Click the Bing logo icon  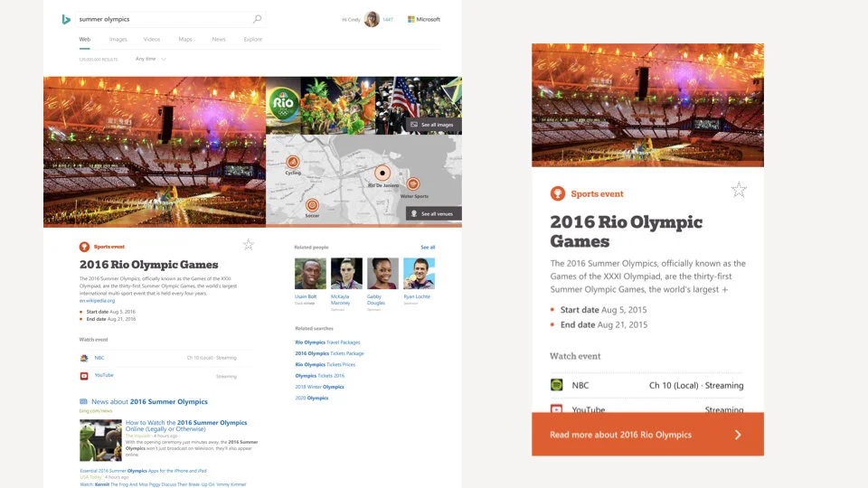(66, 19)
